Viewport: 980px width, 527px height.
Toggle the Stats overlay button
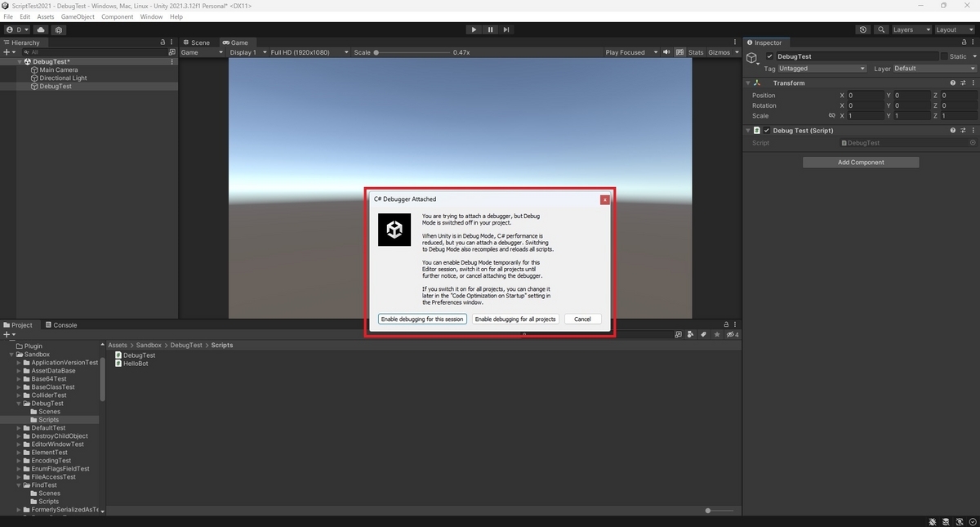coord(696,52)
